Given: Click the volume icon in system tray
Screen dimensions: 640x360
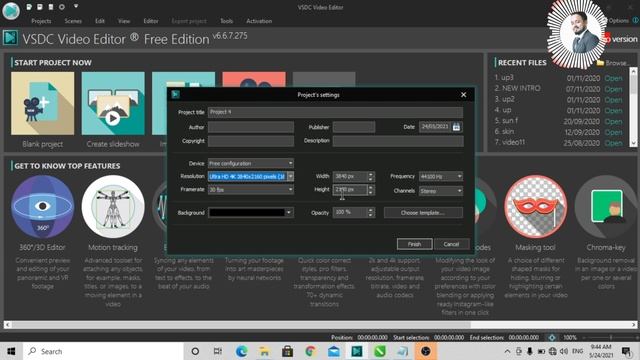Looking at the screenshot, I should [564, 351].
